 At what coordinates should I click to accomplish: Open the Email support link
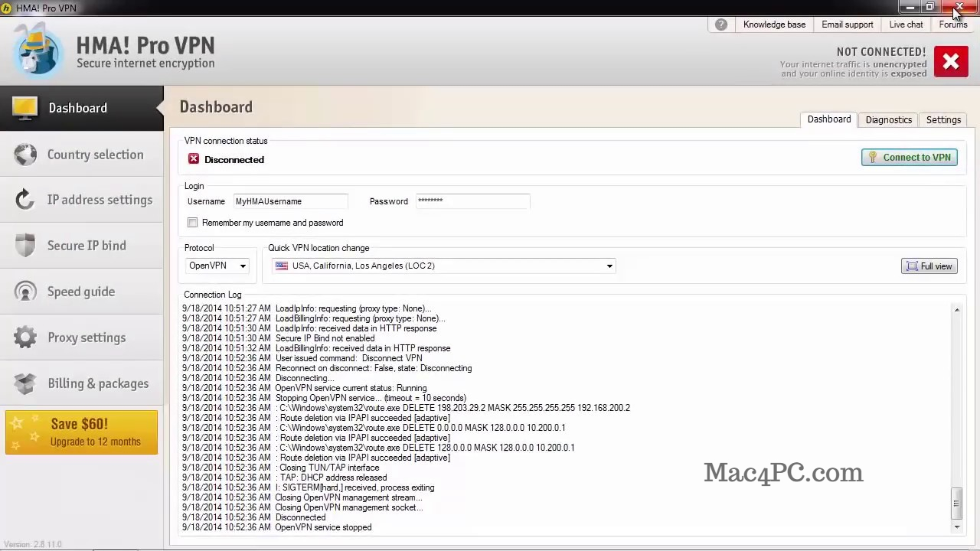pos(848,24)
